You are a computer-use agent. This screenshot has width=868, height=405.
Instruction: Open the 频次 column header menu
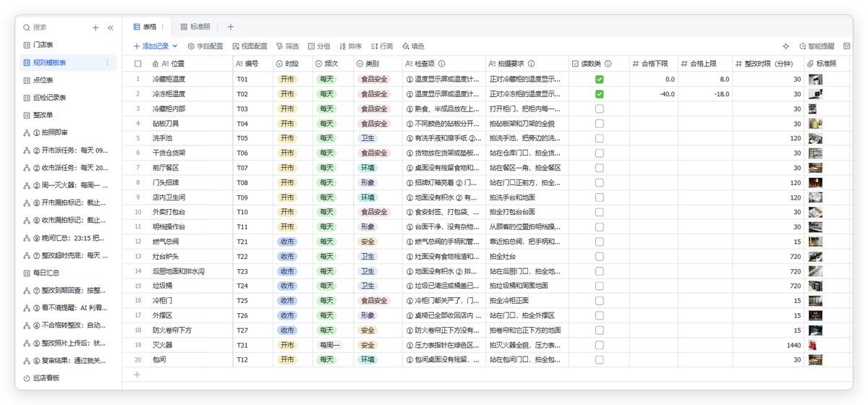(x=333, y=64)
